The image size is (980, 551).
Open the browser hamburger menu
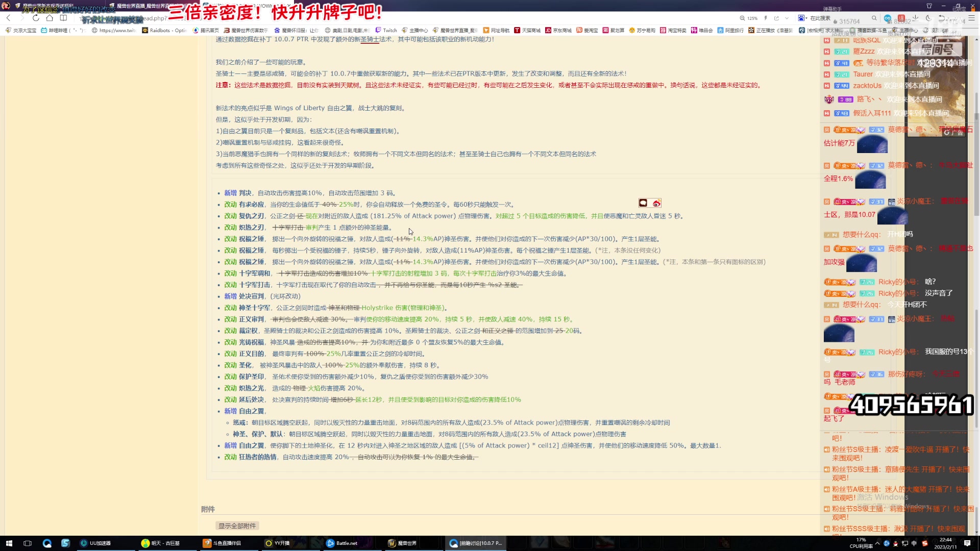coord(971,18)
